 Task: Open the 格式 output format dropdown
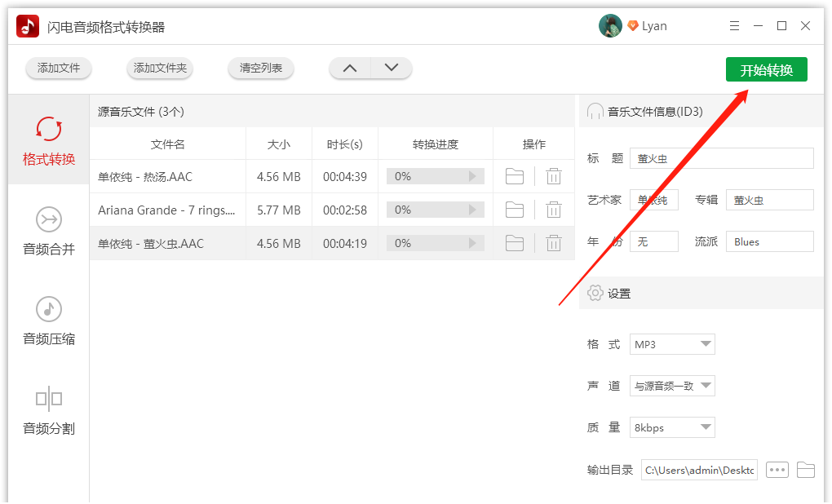671,344
